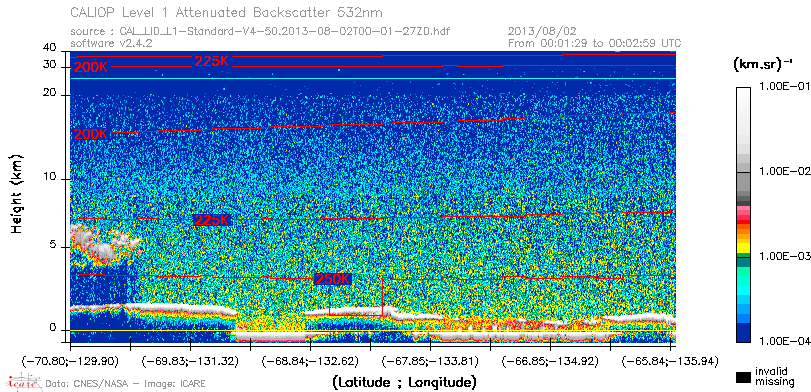Click the 200K label near 30 km height

point(91,67)
